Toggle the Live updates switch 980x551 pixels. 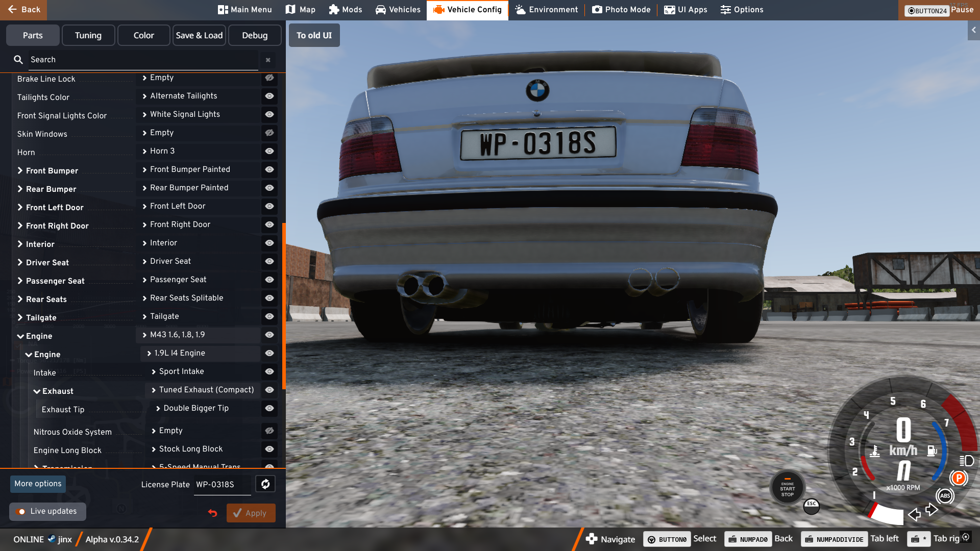21,512
